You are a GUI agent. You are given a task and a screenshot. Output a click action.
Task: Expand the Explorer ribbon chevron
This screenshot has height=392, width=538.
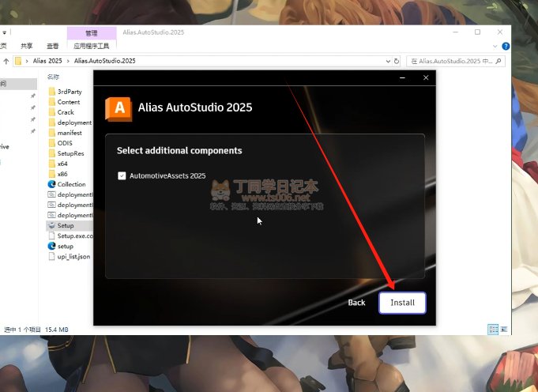(x=495, y=46)
